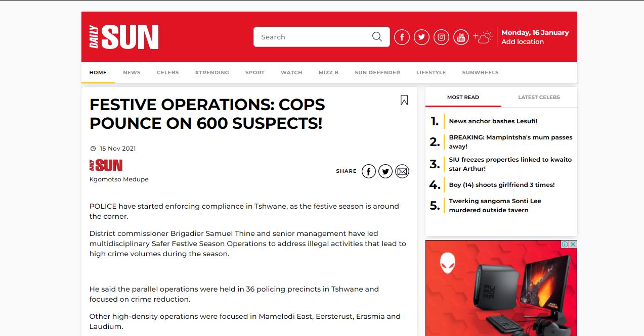Open YouTube channel from header icon
This screenshot has width=644, height=336.
tap(461, 37)
